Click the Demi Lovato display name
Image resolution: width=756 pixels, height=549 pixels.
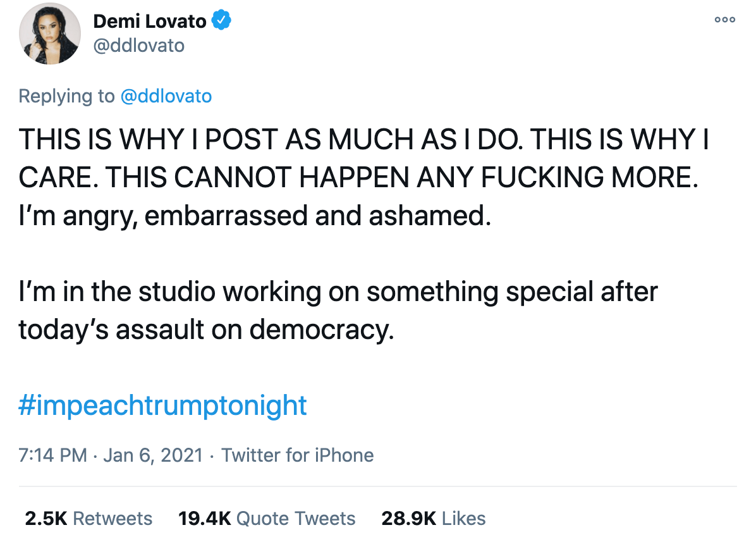(150, 21)
